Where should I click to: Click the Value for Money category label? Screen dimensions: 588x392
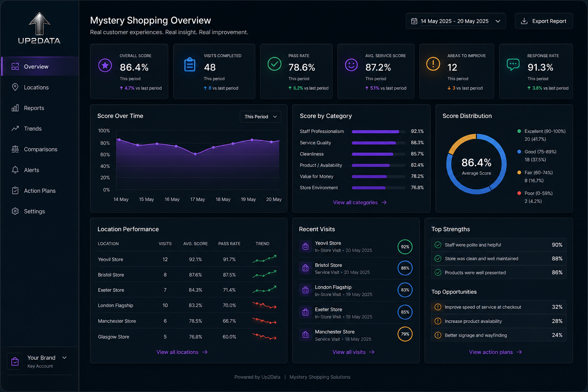[x=317, y=176]
